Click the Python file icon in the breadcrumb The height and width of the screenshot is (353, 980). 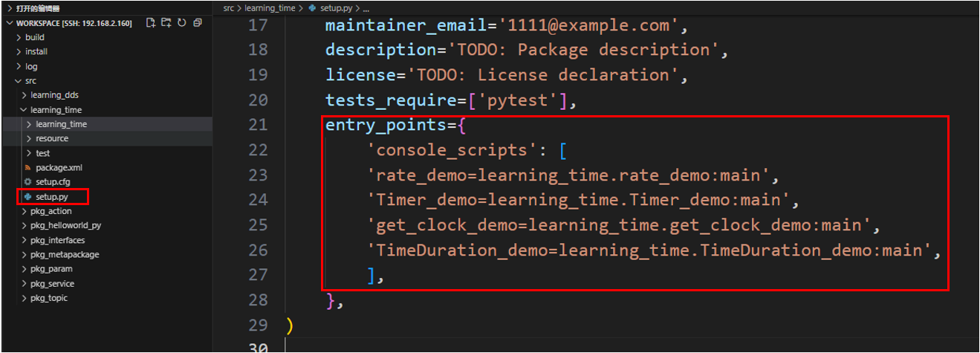311,8
